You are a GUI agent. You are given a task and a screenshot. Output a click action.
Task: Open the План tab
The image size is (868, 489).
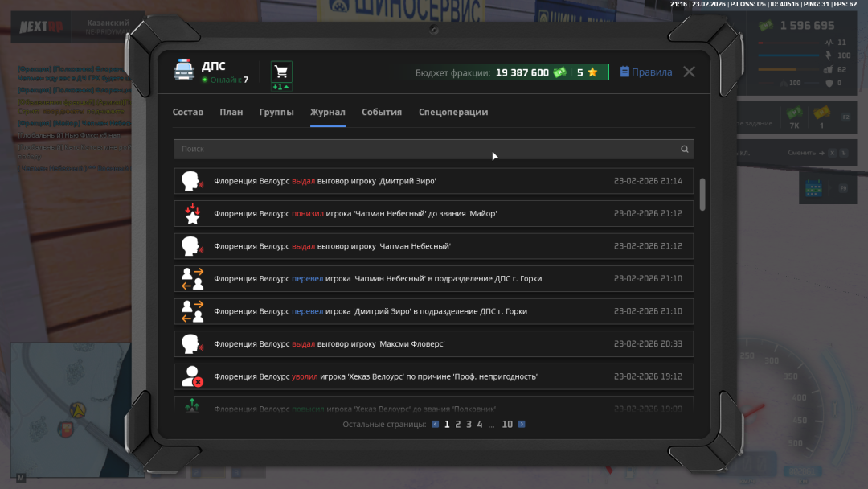click(x=231, y=113)
